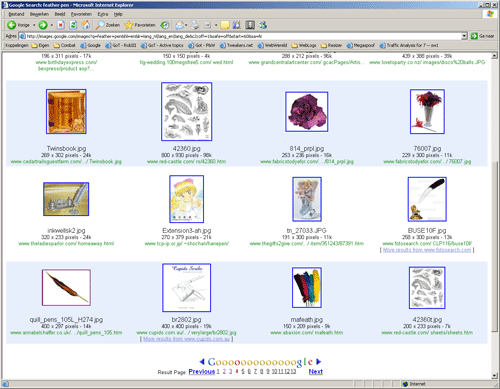Image resolution: width=500 pixels, height=389 pixels.
Task: Click in the Adres URL field
Action: 240,36
